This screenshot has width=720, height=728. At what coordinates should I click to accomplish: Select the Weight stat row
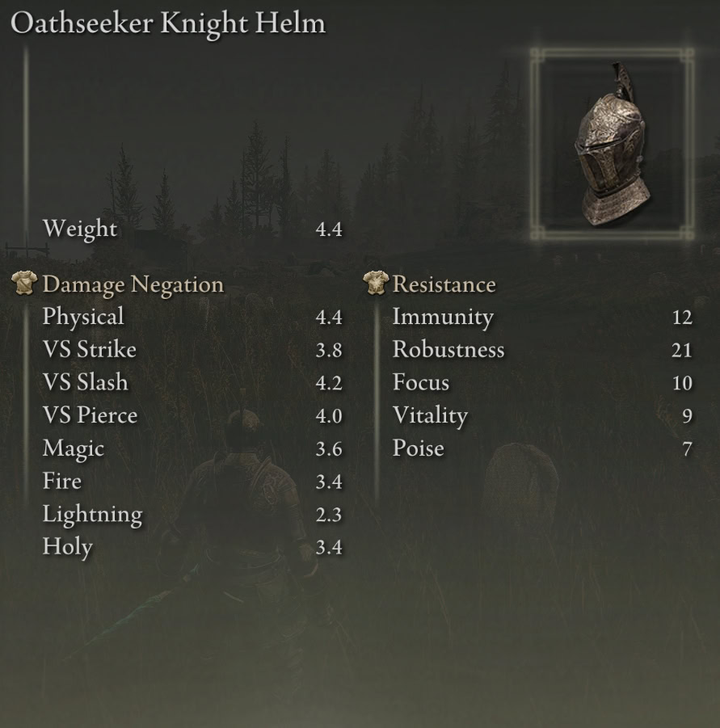click(x=192, y=229)
